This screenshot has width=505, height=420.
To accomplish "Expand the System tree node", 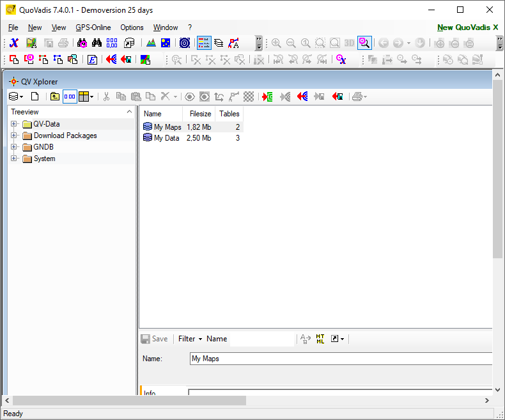I will [x=13, y=158].
